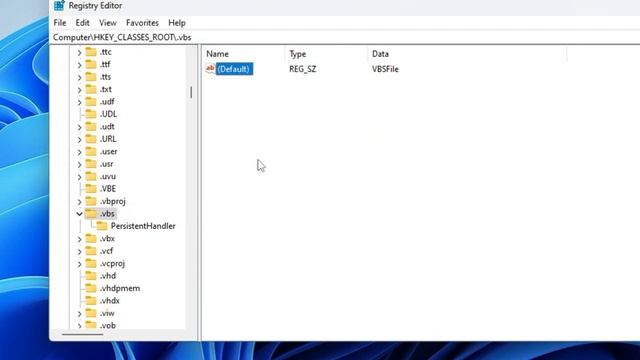Open the Edit menu

pos(82,23)
